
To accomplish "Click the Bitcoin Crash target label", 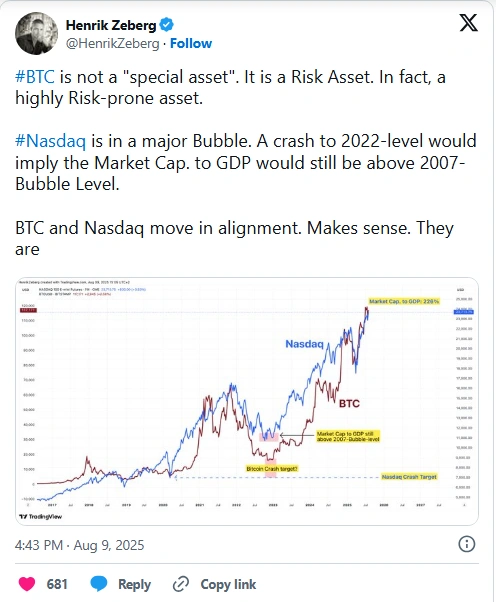I will (272, 469).
